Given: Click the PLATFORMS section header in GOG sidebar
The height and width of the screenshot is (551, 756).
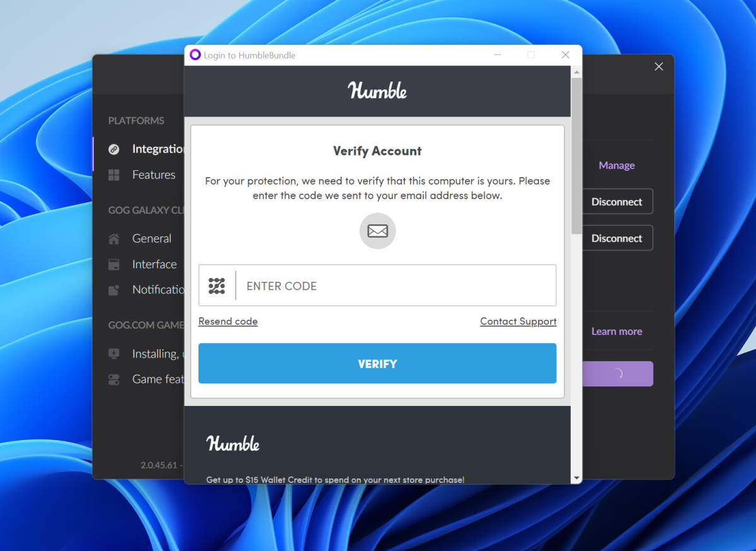Looking at the screenshot, I should pyautogui.click(x=136, y=120).
